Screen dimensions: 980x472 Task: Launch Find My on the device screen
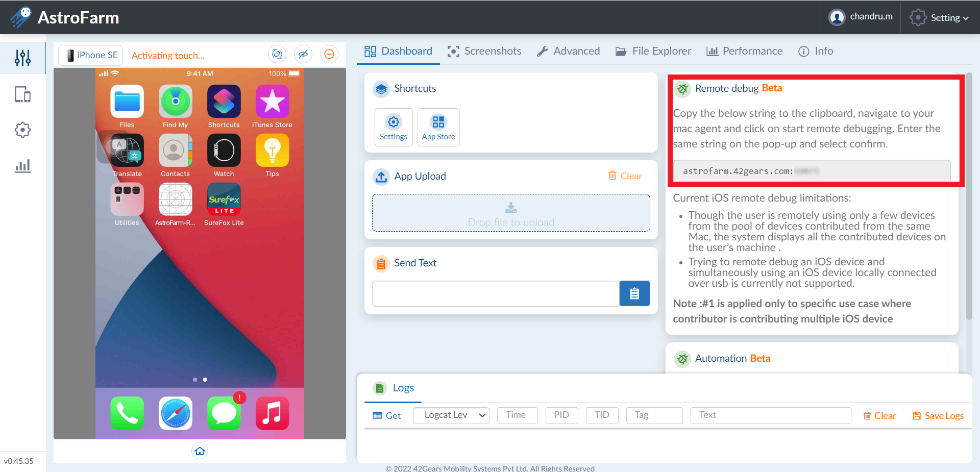(x=176, y=101)
